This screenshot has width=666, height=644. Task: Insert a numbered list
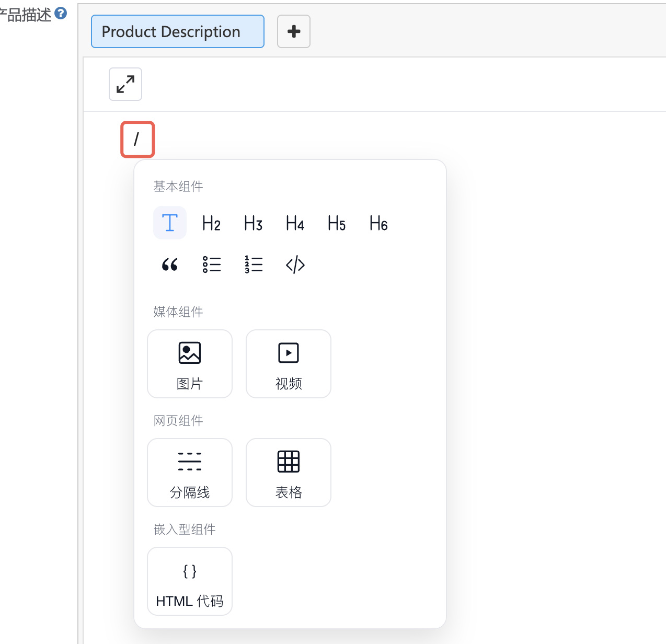pyautogui.click(x=254, y=264)
